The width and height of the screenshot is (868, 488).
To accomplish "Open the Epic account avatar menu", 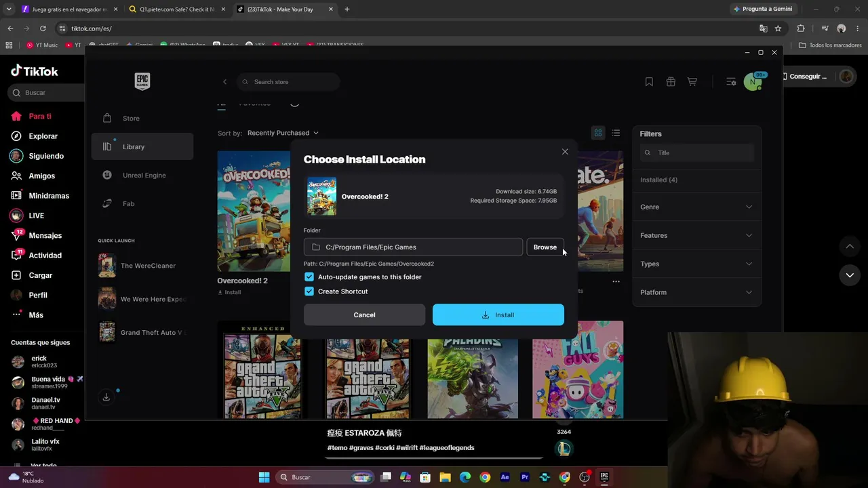I will coord(753,82).
